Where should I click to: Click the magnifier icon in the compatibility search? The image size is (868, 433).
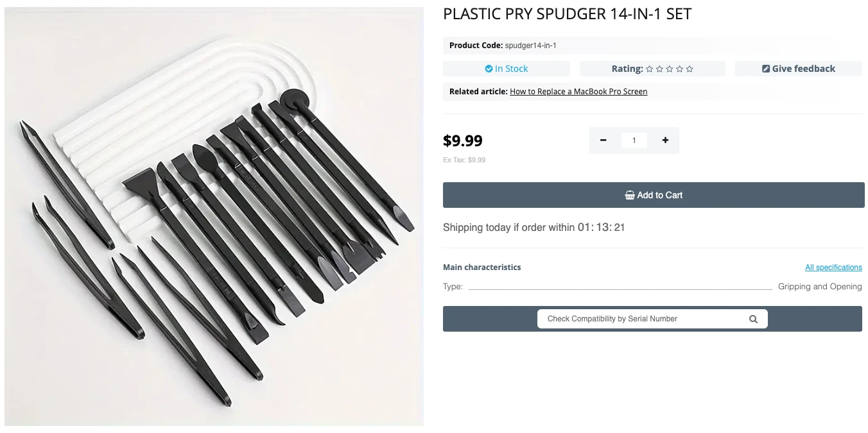752,318
